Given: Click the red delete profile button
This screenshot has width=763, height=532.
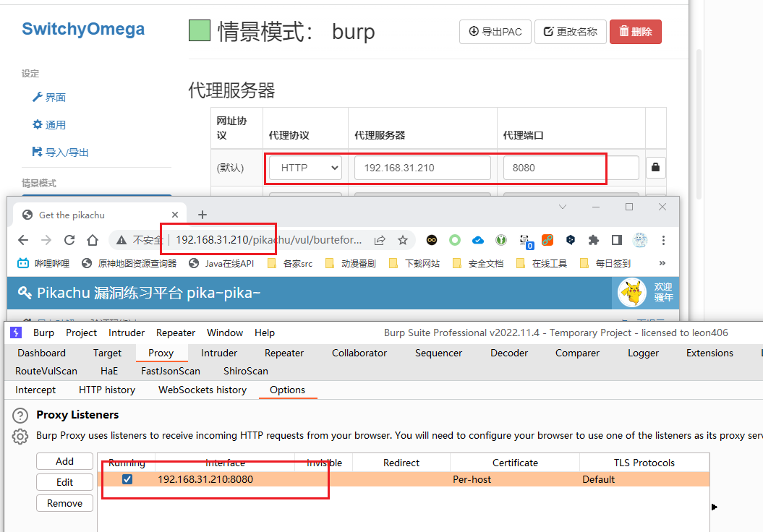Looking at the screenshot, I should (635, 32).
